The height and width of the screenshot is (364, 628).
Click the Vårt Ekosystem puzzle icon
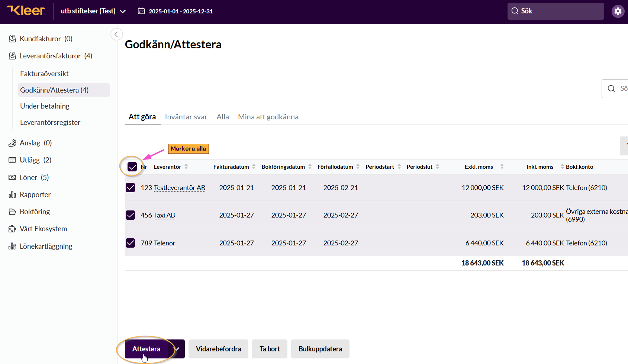coord(12,229)
